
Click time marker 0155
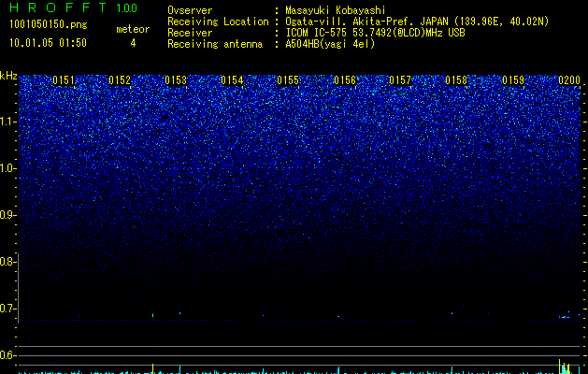tap(288, 80)
